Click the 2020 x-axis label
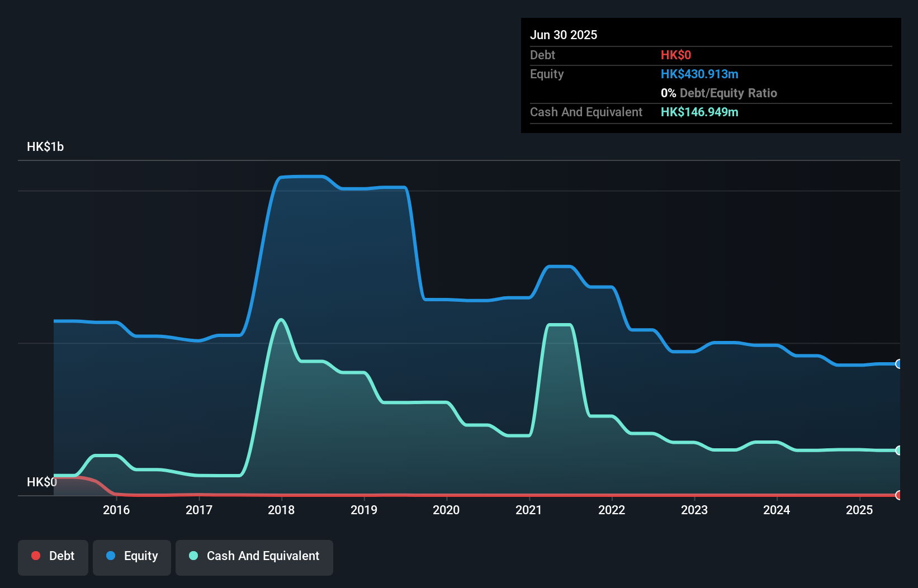This screenshot has width=918, height=588. [446, 510]
